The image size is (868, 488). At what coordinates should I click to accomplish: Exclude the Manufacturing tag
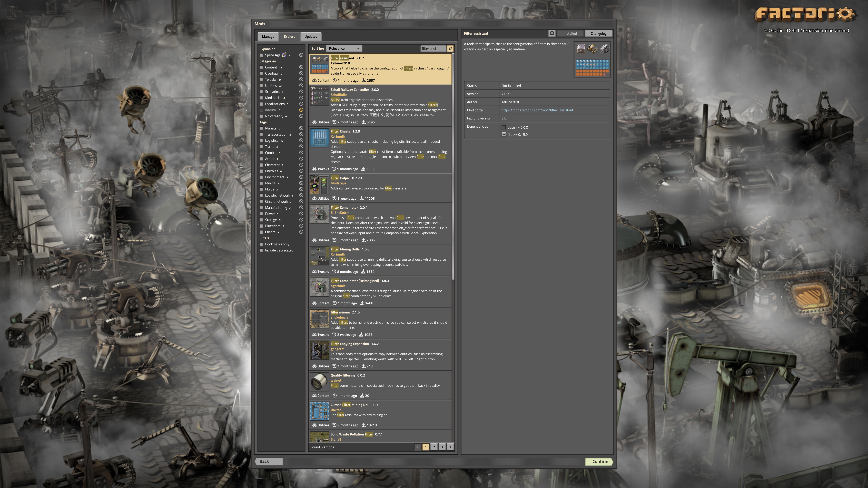click(301, 207)
